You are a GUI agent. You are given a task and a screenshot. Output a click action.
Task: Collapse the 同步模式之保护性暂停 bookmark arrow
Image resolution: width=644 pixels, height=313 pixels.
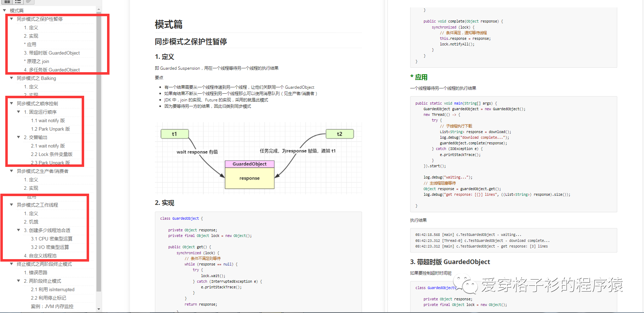point(12,19)
